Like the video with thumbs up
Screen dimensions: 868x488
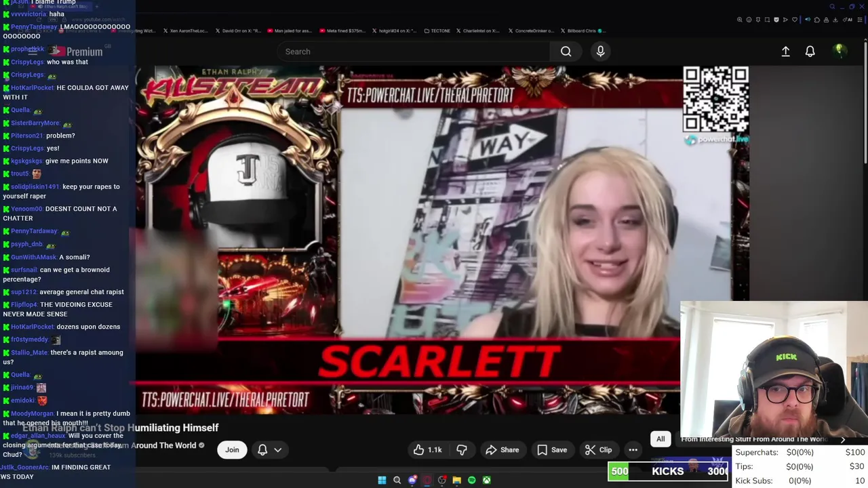(x=428, y=449)
